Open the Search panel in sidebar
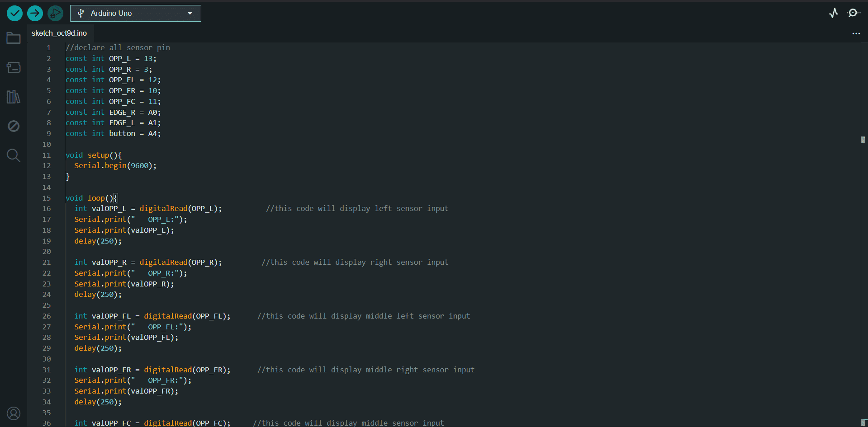This screenshot has height=427, width=868. pos(14,155)
